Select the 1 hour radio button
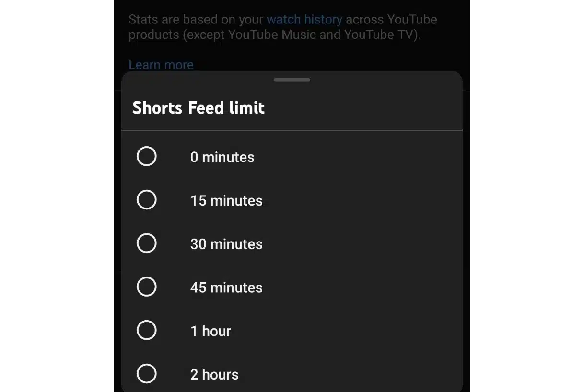This screenshot has width=584, height=392. [147, 330]
